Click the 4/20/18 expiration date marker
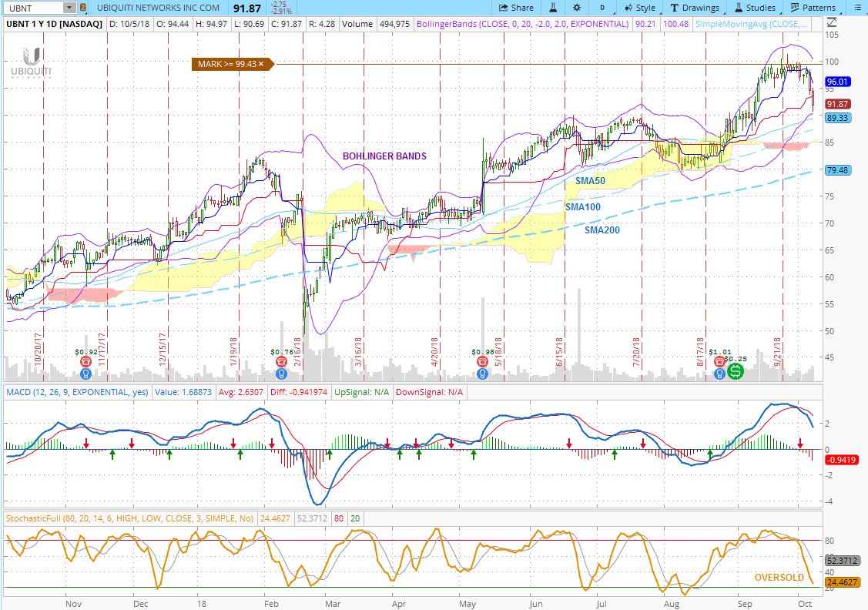Screen dimensions: 868x610 pyautogui.click(x=434, y=352)
